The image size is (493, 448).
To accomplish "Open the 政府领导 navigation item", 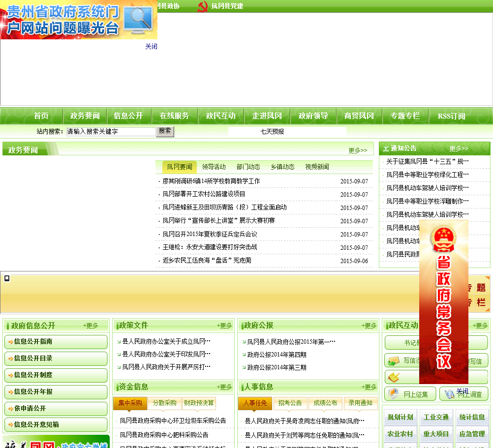I will point(313,116).
